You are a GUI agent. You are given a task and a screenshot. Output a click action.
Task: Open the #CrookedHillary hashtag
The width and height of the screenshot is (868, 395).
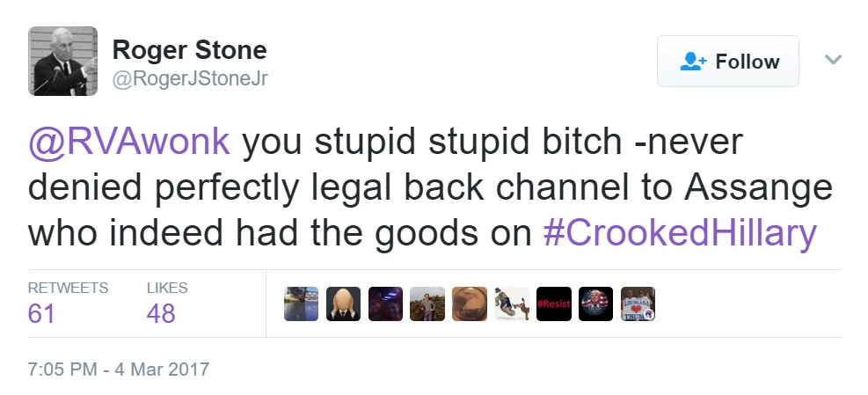click(680, 232)
